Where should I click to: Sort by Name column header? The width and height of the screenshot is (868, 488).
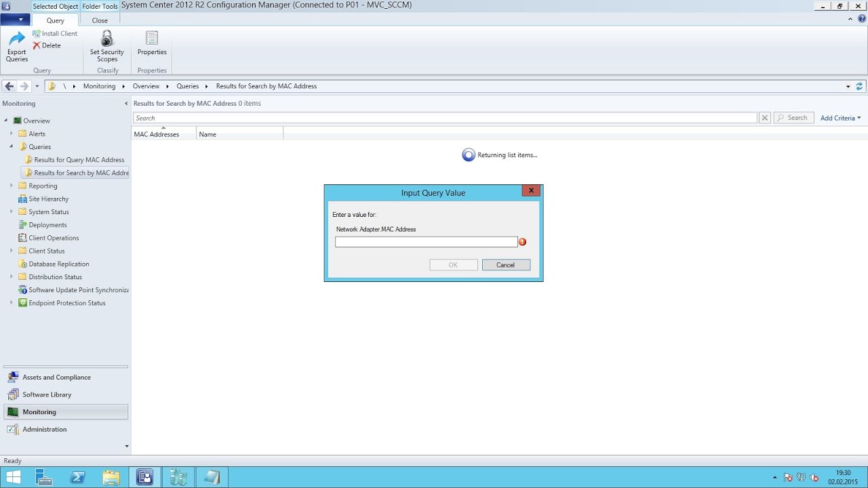pyautogui.click(x=239, y=134)
